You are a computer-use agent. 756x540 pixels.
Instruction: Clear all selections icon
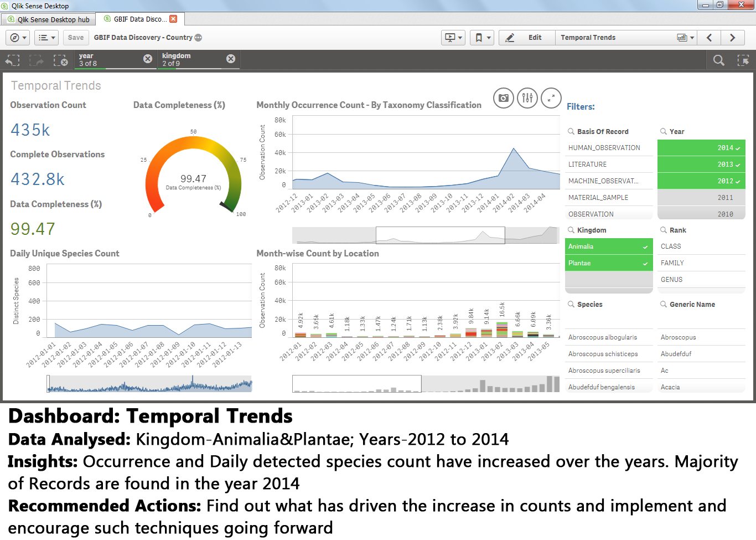pyautogui.click(x=60, y=60)
